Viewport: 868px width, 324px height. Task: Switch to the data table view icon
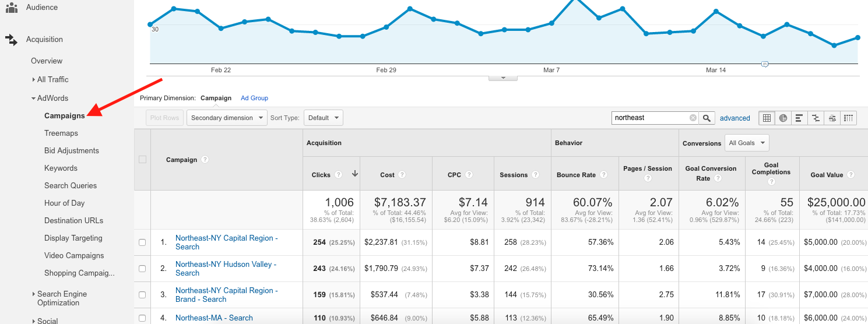pyautogui.click(x=767, y=118)
